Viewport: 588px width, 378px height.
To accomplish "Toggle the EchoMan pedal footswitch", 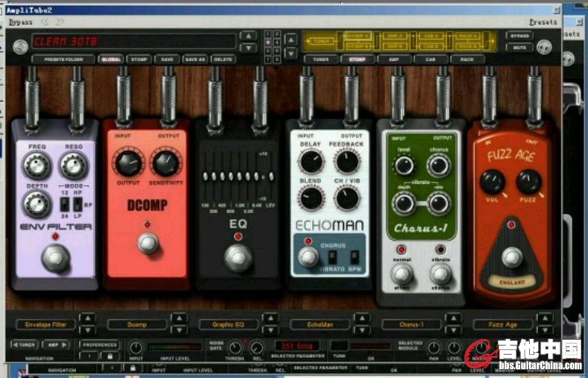I will [x=309, y=257].
